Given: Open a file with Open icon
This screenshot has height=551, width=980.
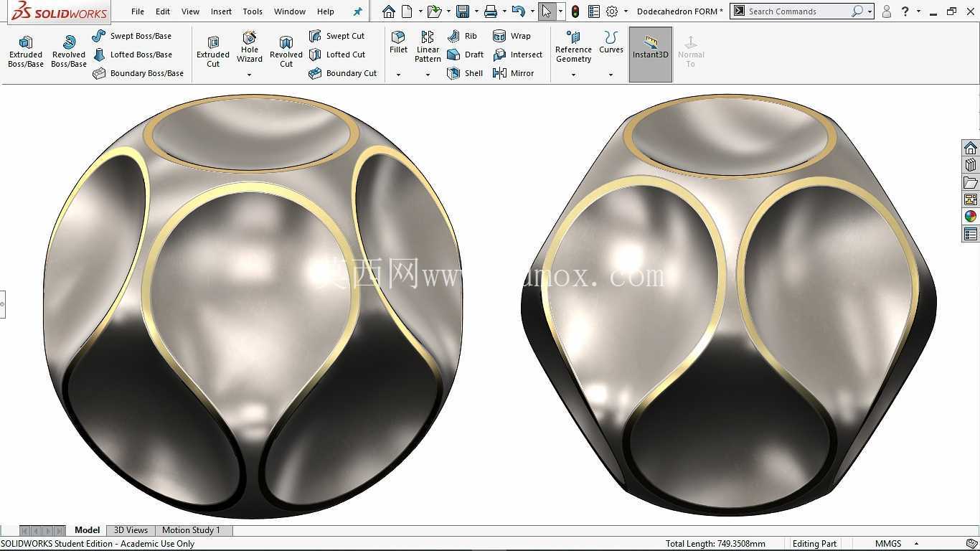Looking at the screenshot, I should [x=433, y=11].
